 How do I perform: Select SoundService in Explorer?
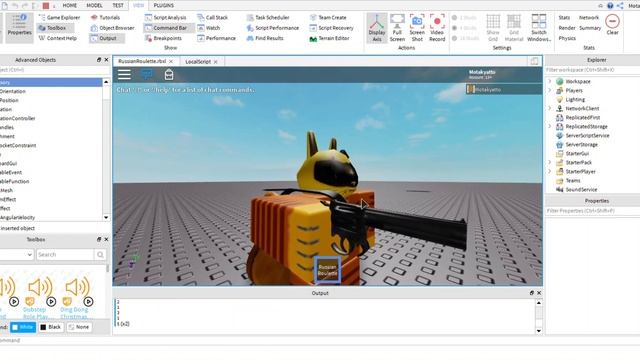pyautogui.click(x=581, y=189)
